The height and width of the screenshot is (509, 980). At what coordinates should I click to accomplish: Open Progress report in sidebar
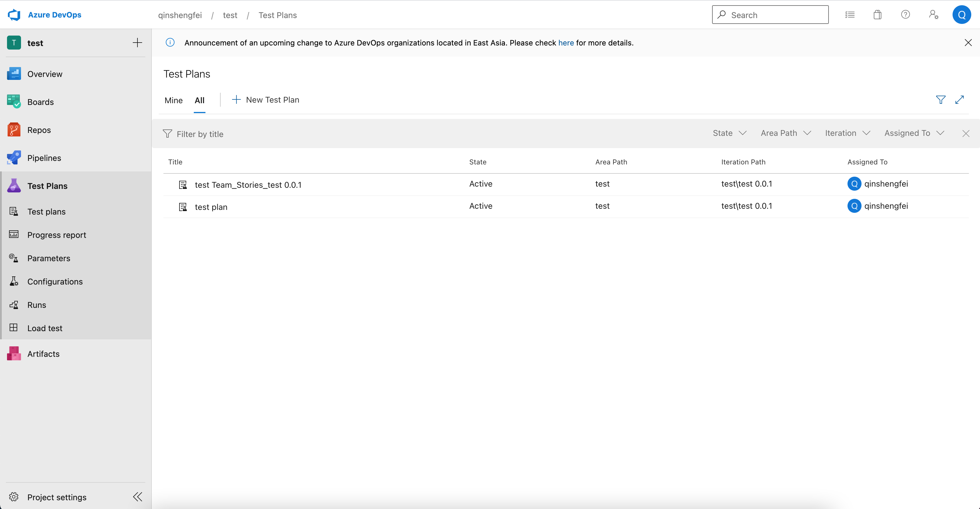pyautogui.click(x=57, y=235)
